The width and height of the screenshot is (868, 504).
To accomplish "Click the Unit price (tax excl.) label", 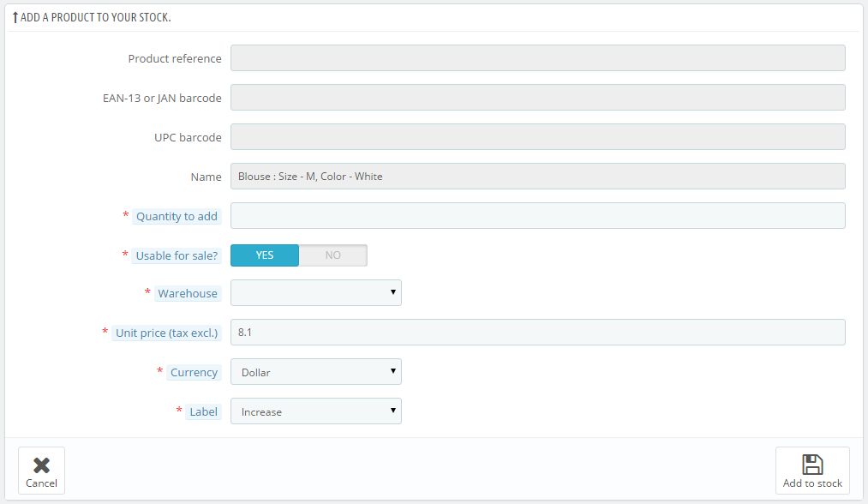I will [166, 333].
